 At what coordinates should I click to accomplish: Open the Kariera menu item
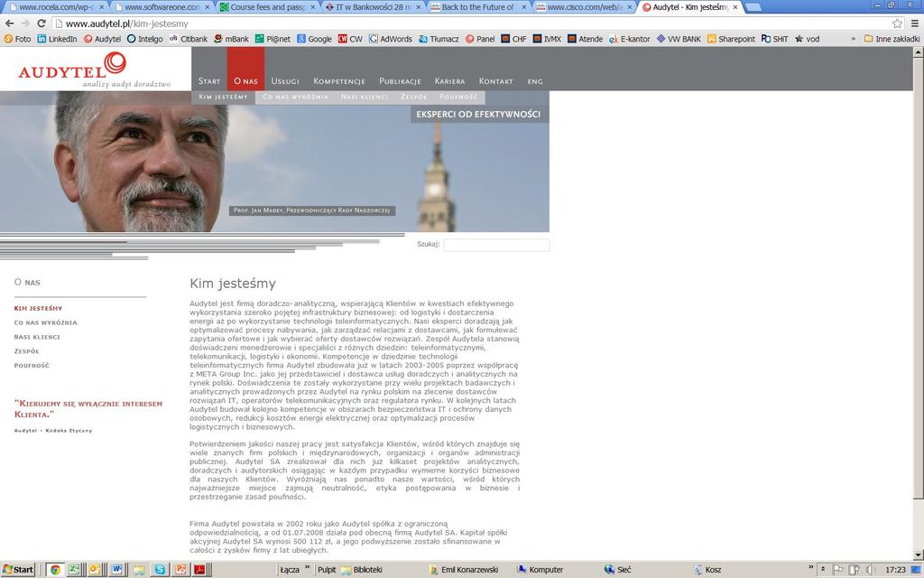449,81
